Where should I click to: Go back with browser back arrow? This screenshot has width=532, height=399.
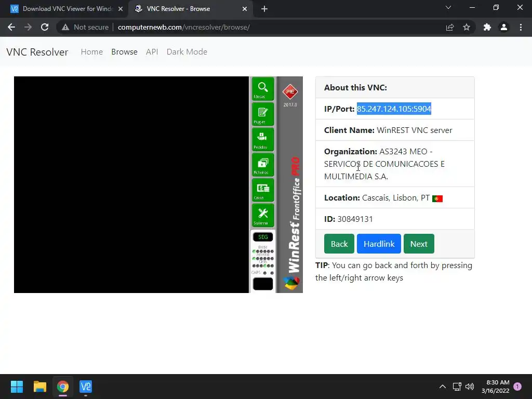(11, 27)
